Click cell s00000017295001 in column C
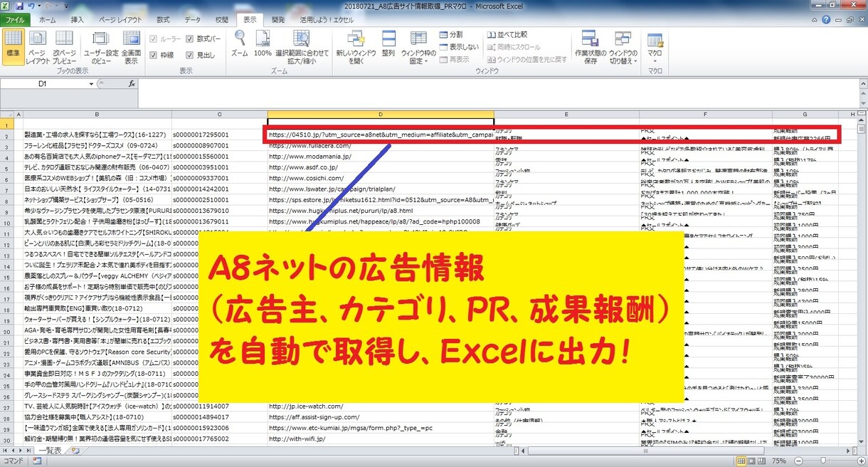868x467 pixels. click(x=219, y=135)
